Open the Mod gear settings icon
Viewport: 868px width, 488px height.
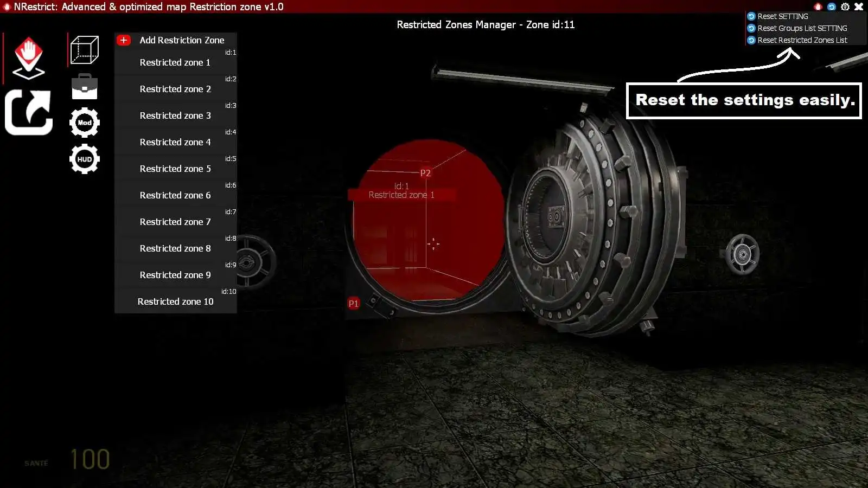click(85, 123)
